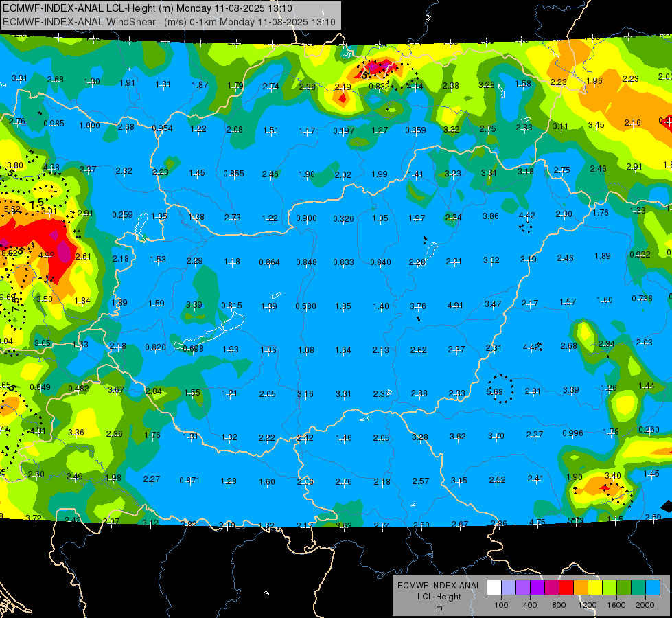Select the grid value 0.580
Image resolution: width=672 pixels, height=618 pixels.
pos(306,306)
